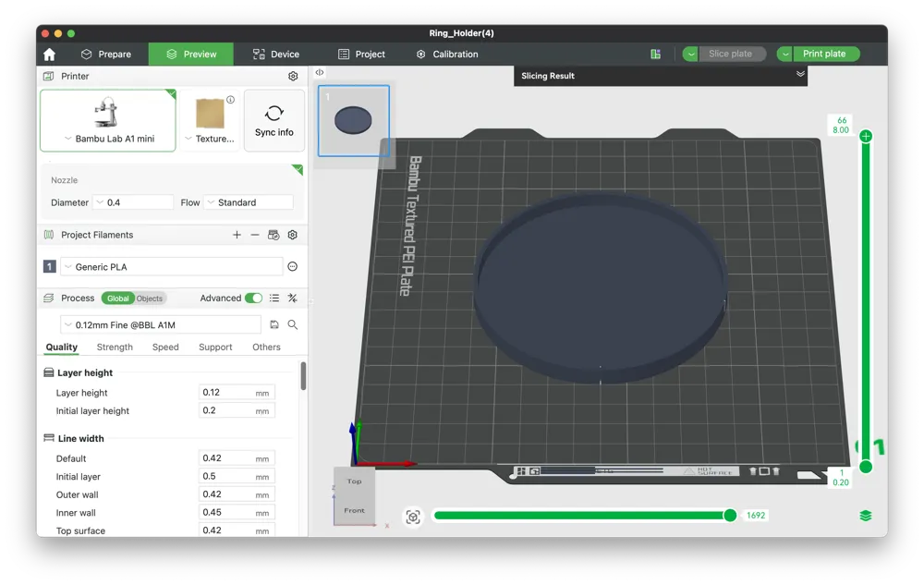This screenshot has height=585, width=924.
Task: Click the Print plate button
Action: 826,55
